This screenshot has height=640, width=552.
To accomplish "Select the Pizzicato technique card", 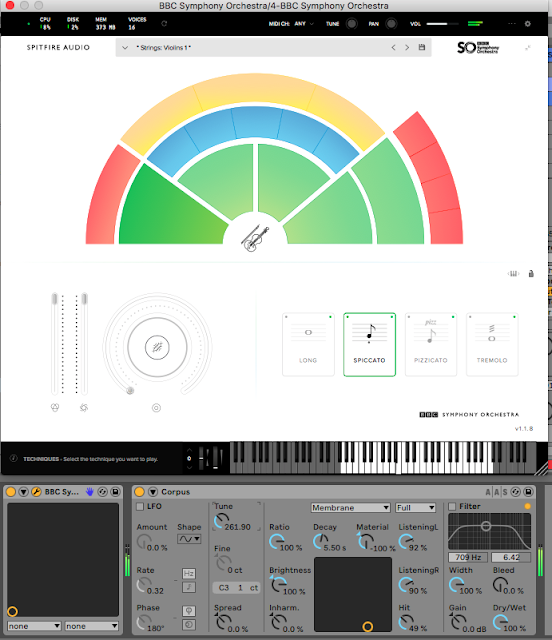I will 431,344.
